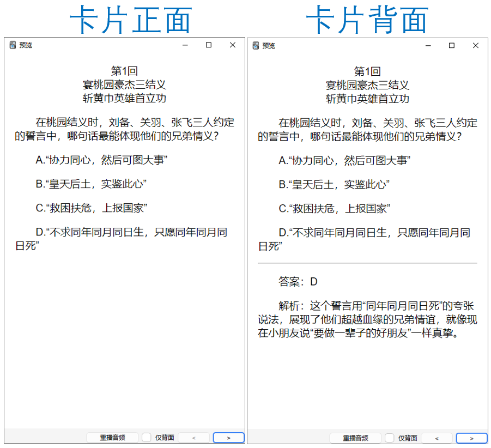Click 答案：D text on card back

tap(298, 282)
